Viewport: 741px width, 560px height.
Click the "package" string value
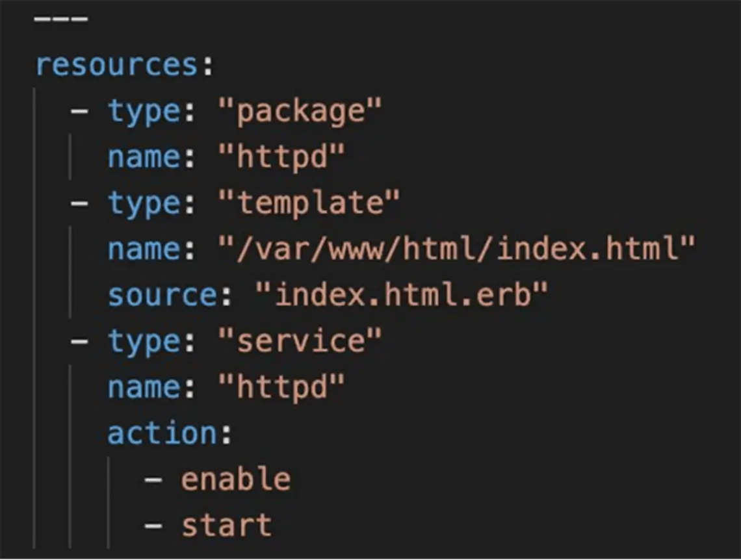(300, 112)
